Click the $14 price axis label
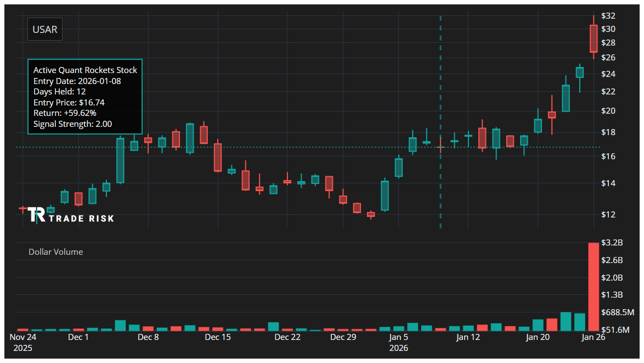The width and height of the screenshot is (644, 363). (x=608, y=183)
